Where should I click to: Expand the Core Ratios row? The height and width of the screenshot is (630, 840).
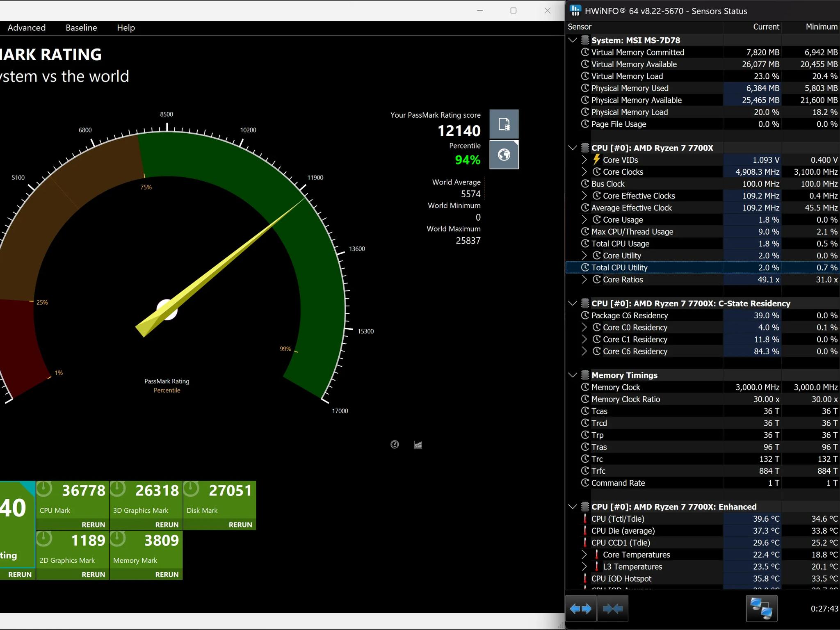coord(584,279)
